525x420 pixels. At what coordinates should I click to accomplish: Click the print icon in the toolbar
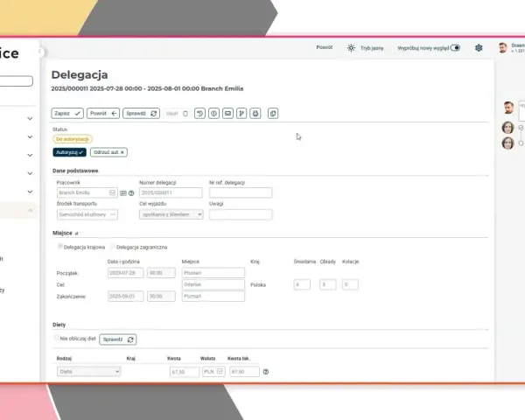(255, 114)
